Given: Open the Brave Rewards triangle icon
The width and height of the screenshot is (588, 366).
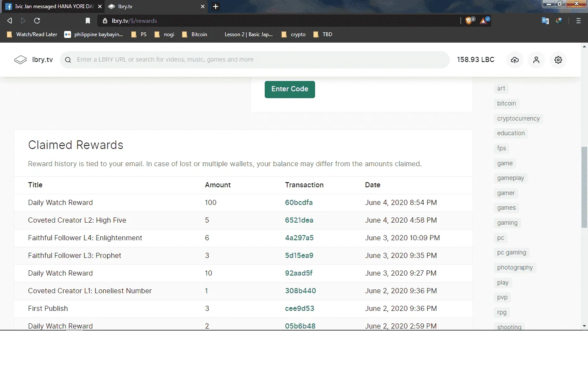Looking at the screenshot, I should (x=484, y=21).
